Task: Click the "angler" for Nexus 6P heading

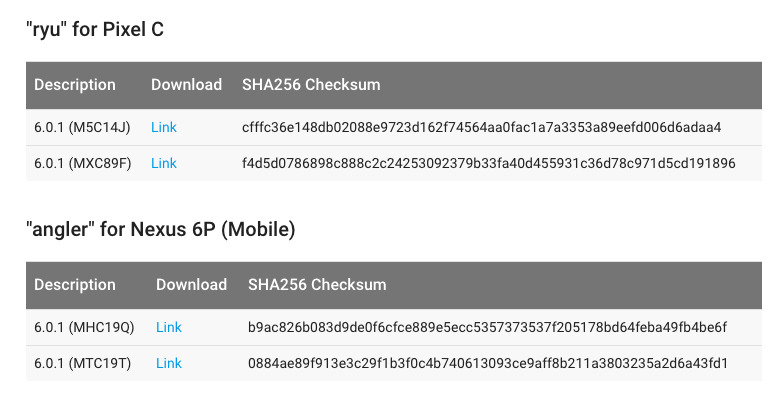Action: [x=160, y=229]
